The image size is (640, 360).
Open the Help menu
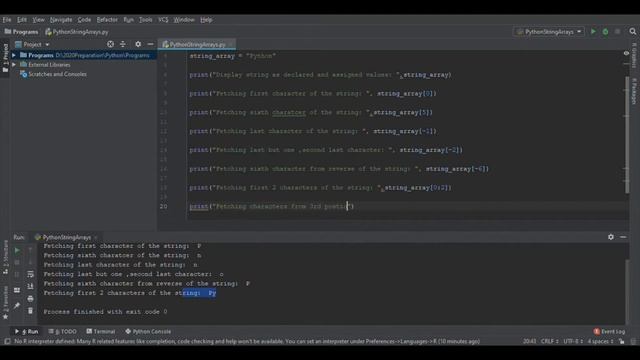206,20
